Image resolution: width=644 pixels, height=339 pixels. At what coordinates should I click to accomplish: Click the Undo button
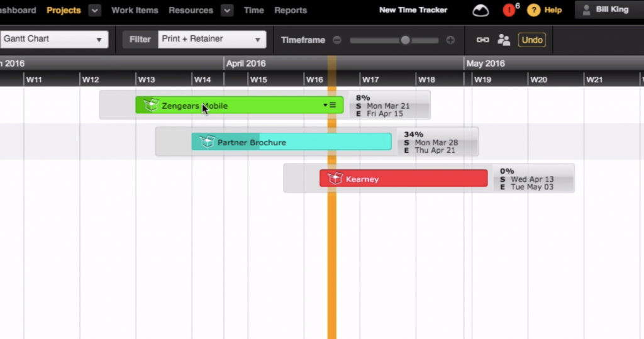[532, 40]
